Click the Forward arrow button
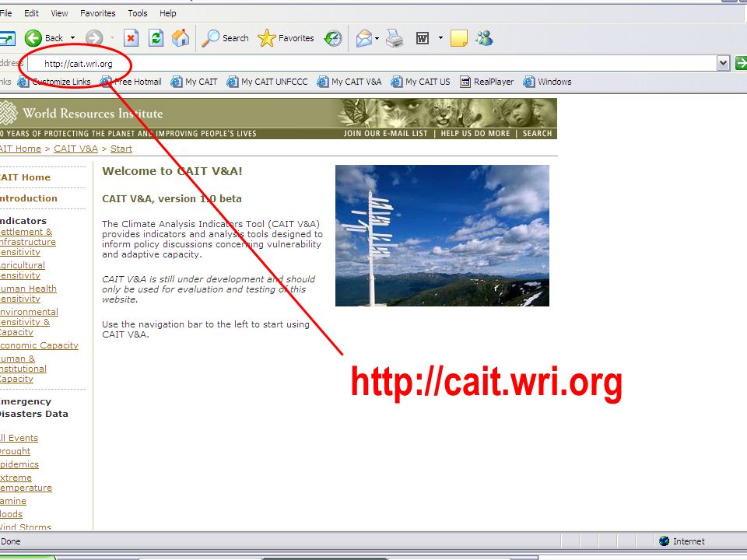 (x=94, y=38)
